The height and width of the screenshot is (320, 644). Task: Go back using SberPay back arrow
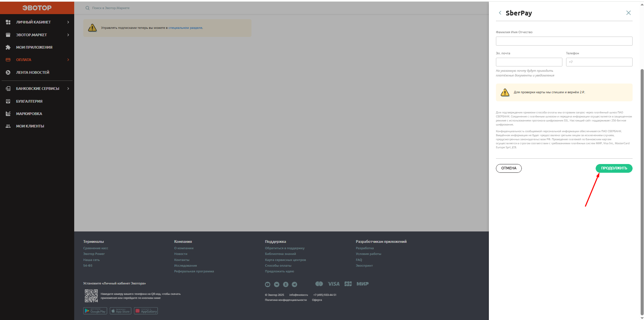click(500, 13)
